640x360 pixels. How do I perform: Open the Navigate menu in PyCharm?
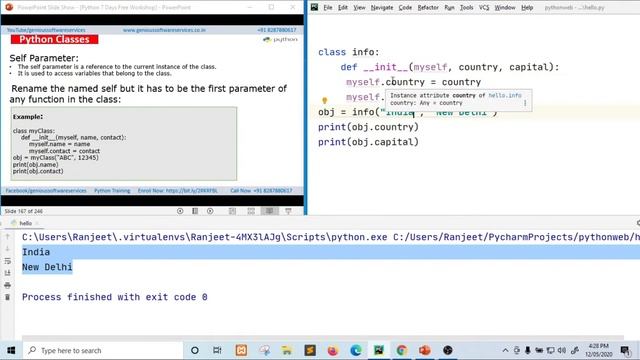(382, 7)
